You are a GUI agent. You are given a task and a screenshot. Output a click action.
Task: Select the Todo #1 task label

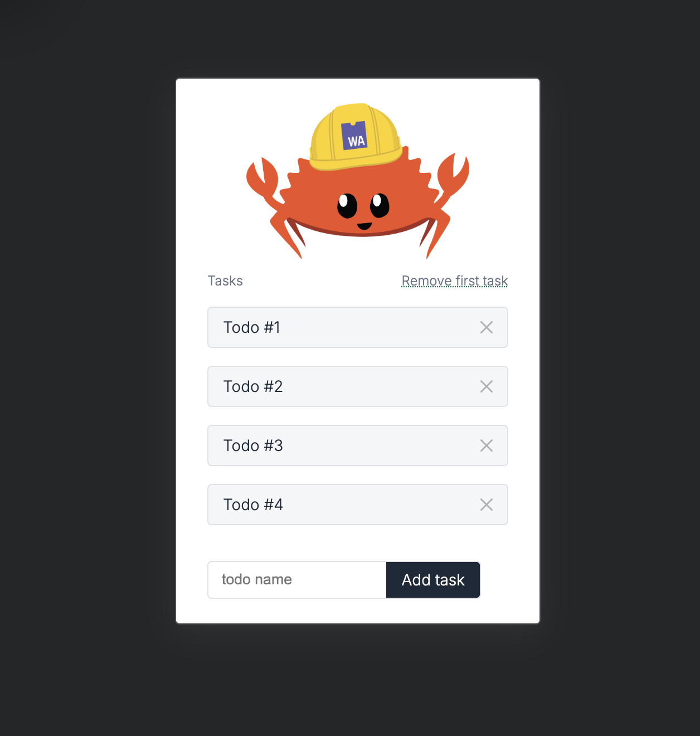[252, 327]
